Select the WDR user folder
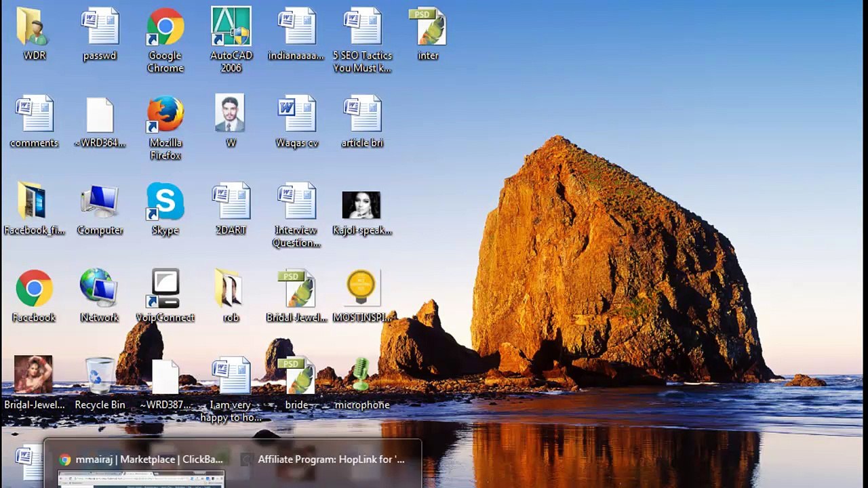868x488 pixels. tap(34, 28)
